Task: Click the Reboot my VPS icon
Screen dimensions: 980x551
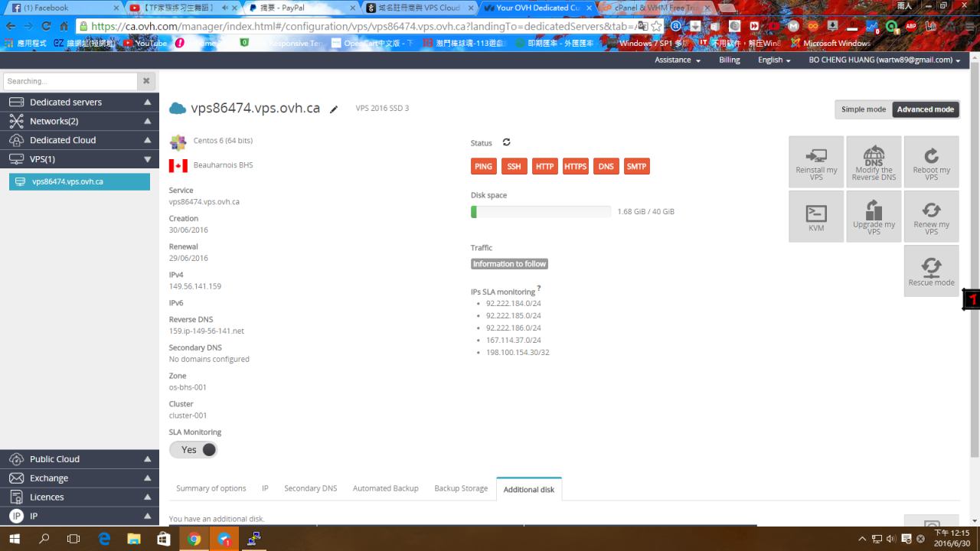Action: coord(931,161)
